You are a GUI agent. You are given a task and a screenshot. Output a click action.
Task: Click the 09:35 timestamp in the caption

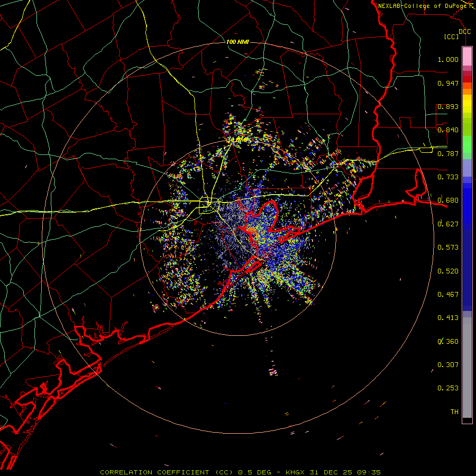coord(369,472)
